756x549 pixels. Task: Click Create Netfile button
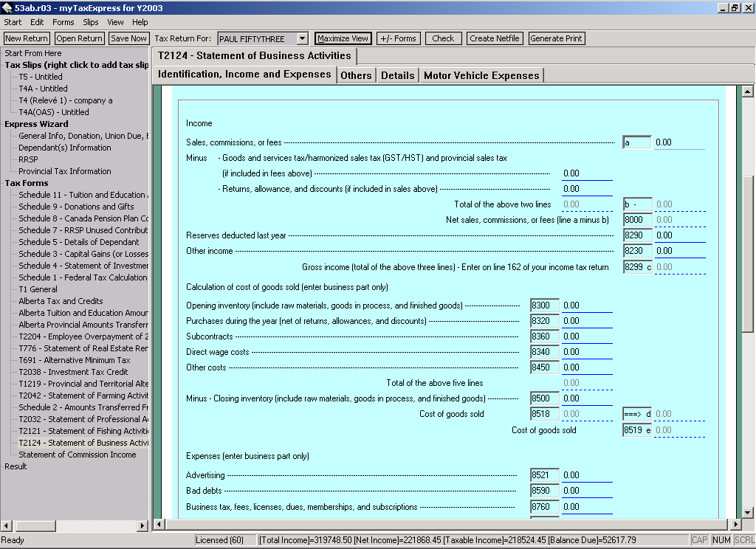coord(495,38)
